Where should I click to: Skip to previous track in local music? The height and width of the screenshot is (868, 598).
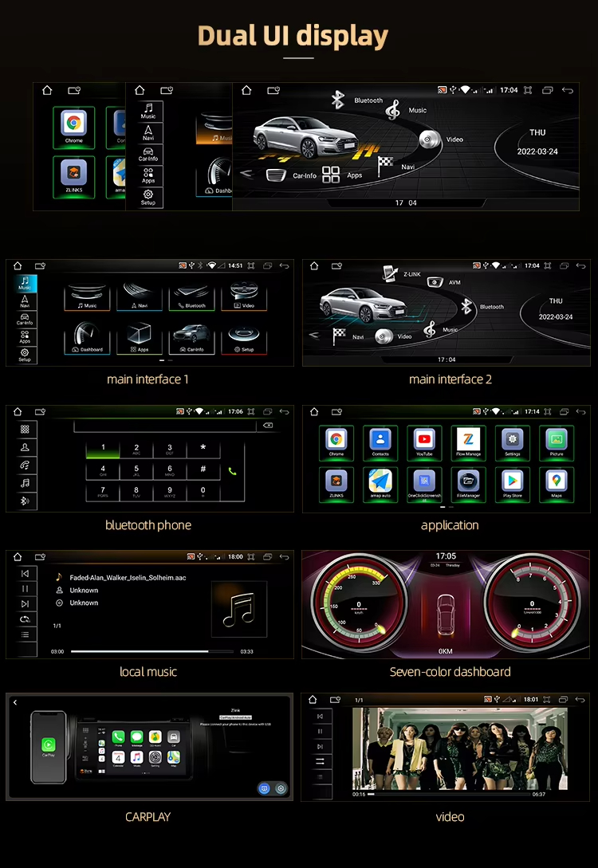pyautogui.click(x=25, y=574)
